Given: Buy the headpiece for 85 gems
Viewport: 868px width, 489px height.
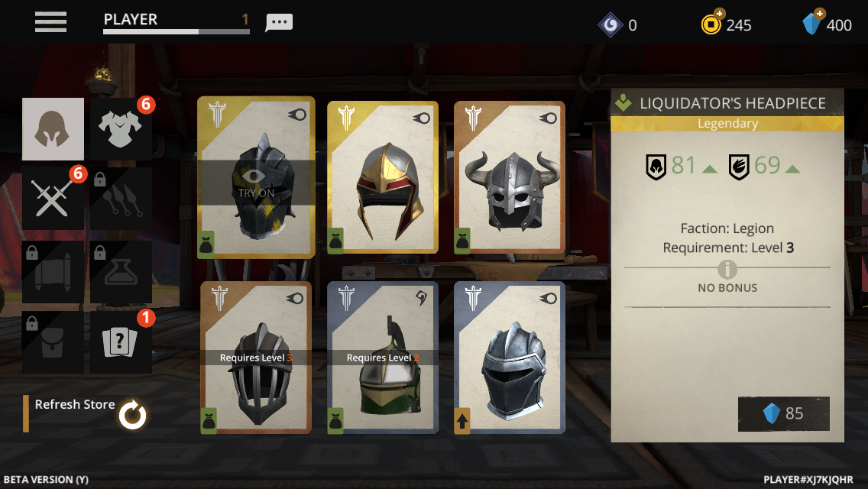Looking at the screenshot, I should tap(783, 413).
